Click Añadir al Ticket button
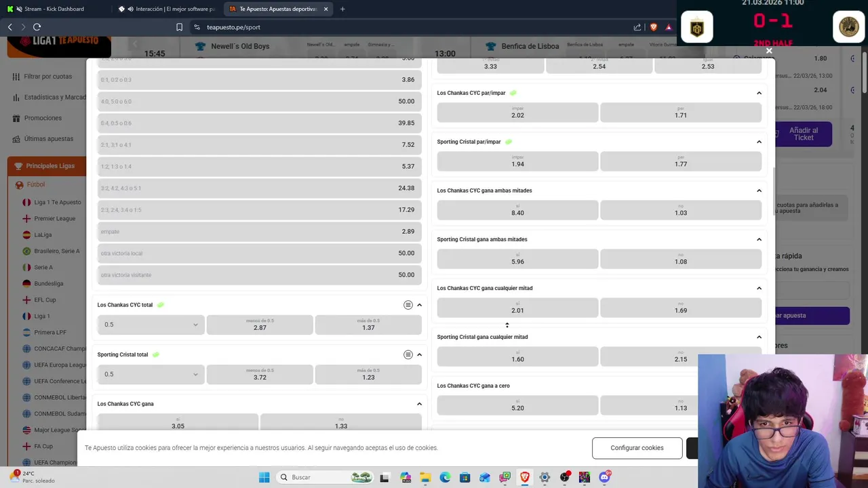Screen dimensions: 868x488 pos(804,134)
